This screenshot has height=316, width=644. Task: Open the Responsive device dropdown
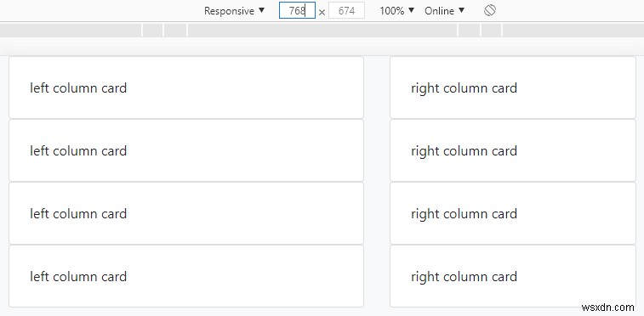click(x=234, y=11)
